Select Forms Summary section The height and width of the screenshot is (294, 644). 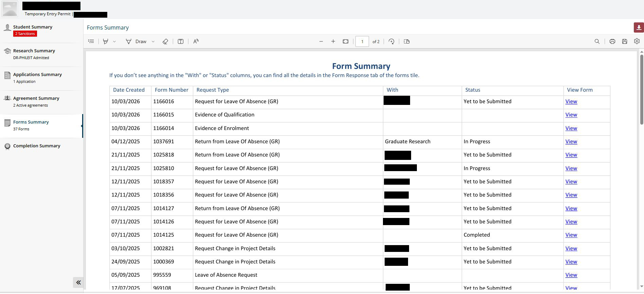click(41, 126)
